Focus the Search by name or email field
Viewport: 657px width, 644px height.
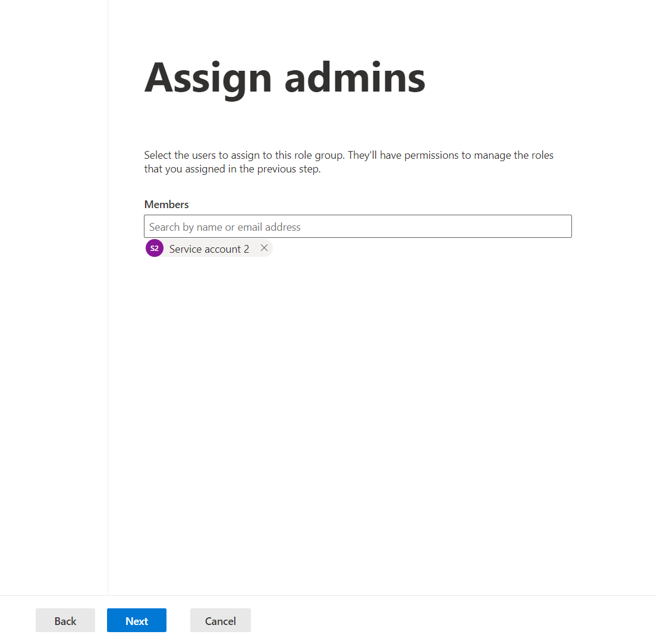357,226
